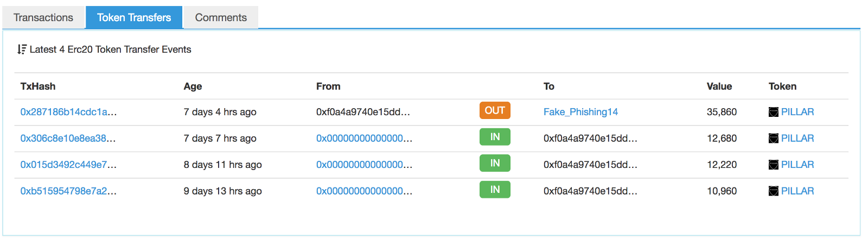
Task: Open From address in 9 days 13 hrs row
Action: coord(364,191)
